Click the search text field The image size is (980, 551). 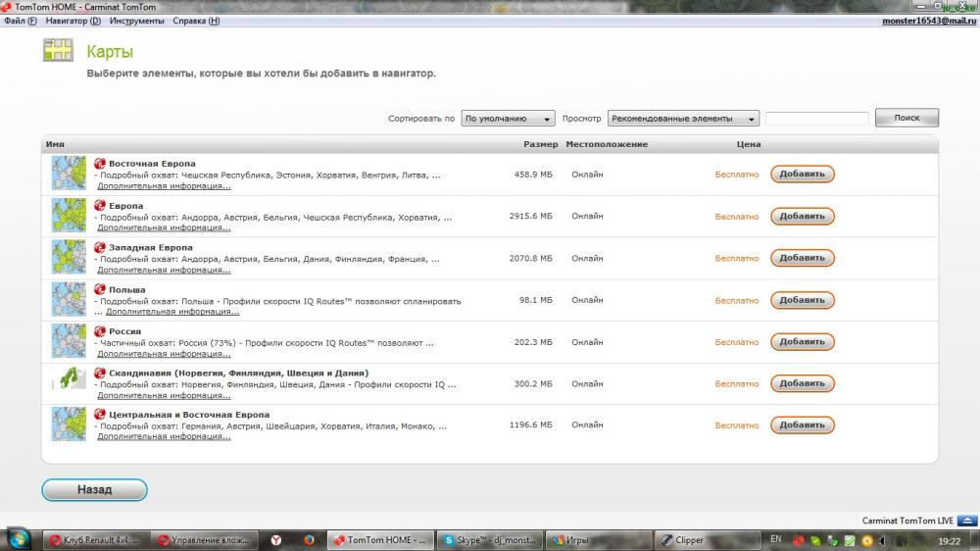(x=817, y=119)
